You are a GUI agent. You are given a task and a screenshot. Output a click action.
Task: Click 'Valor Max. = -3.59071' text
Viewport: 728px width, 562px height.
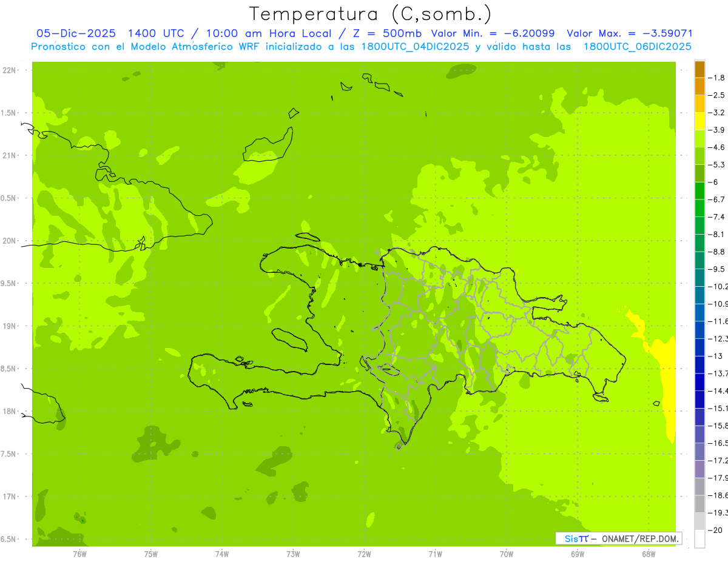click(630, 33)
